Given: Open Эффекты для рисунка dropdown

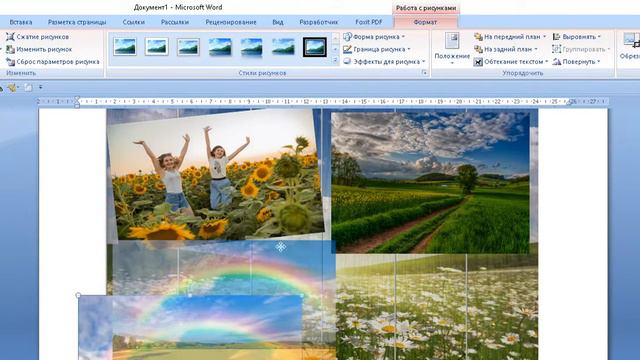Looking at the screenshot, I should tap(385, 62).
